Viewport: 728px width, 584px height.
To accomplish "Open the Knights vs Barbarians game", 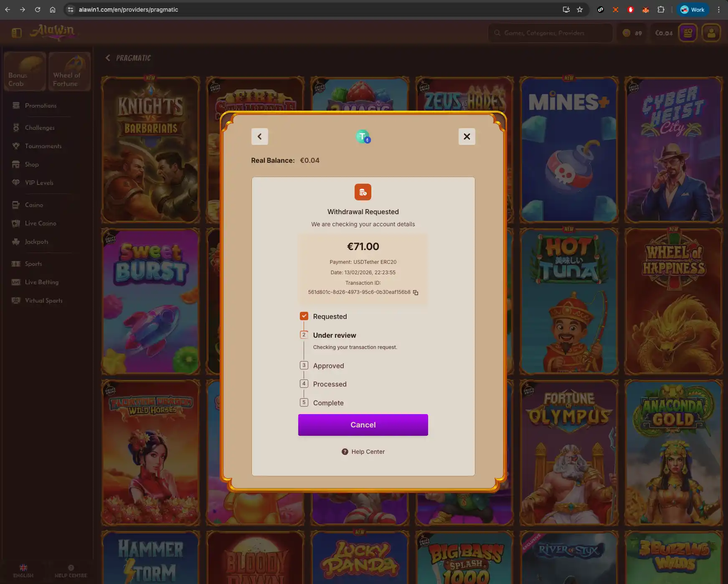I will [x=150, y=149].
